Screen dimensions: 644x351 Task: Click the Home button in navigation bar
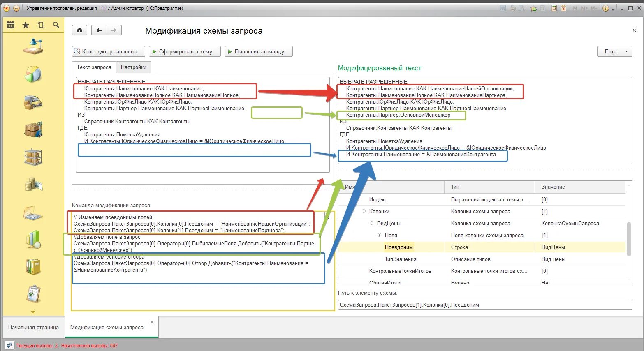point(80,30)
